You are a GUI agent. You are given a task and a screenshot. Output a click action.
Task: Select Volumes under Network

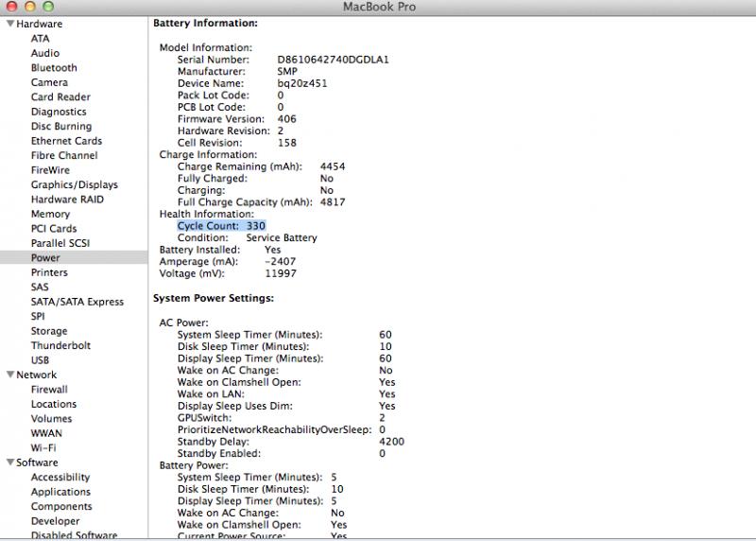[x=51, y=418]
